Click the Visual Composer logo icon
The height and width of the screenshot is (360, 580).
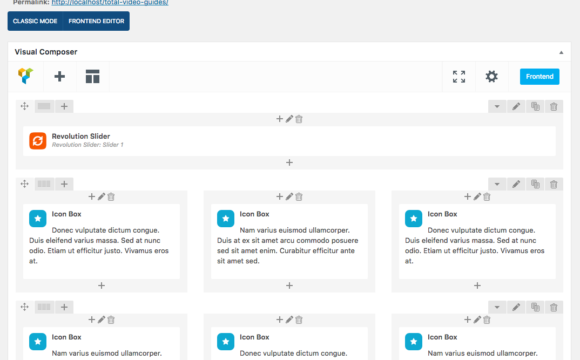[x=26, y=76]
